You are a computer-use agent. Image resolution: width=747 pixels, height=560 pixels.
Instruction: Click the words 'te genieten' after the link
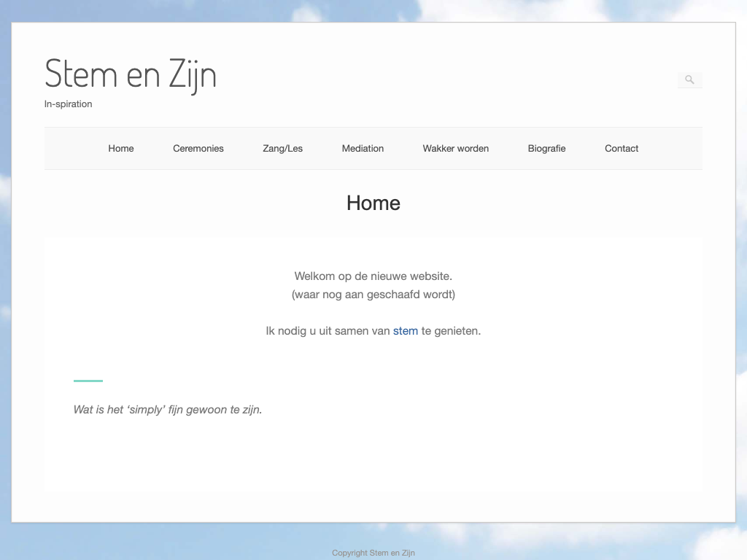pos(451,331)
